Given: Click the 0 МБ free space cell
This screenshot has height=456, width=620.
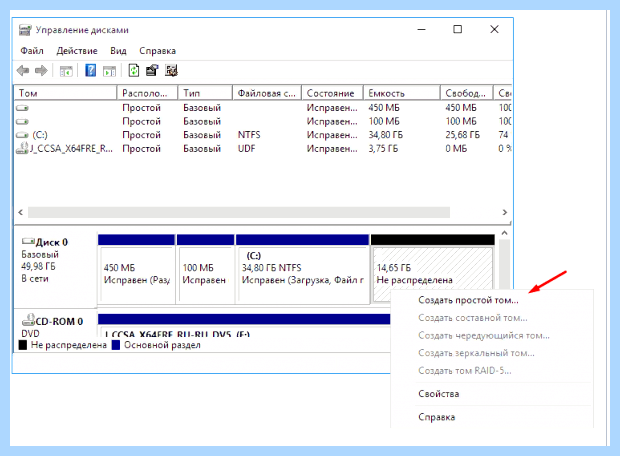Looking at the screenshot, I should [456, 149].
